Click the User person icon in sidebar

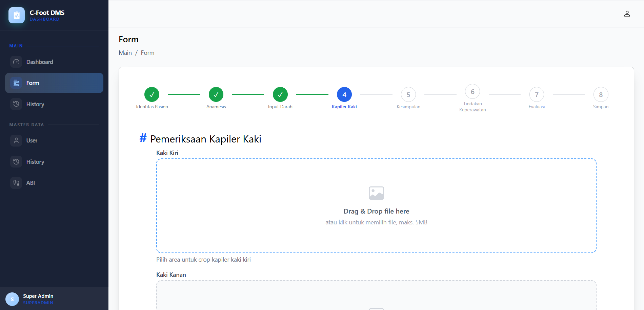tap(16, 140)
